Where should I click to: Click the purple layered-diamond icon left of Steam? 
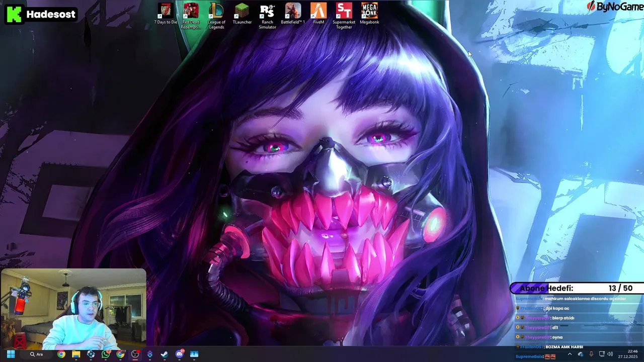[150, 354]
